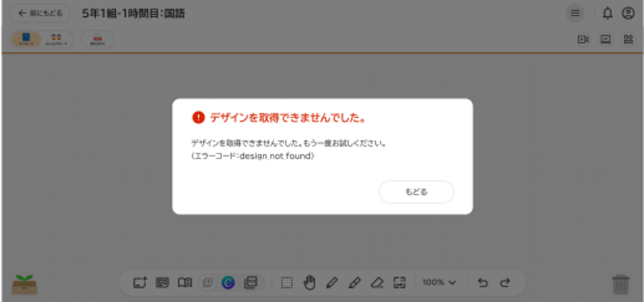Open the hamburger menu icon

tap(575, 13)
